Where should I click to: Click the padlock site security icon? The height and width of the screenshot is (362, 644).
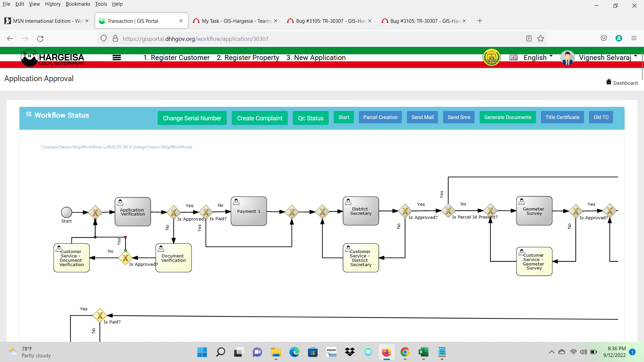[115, 39]
